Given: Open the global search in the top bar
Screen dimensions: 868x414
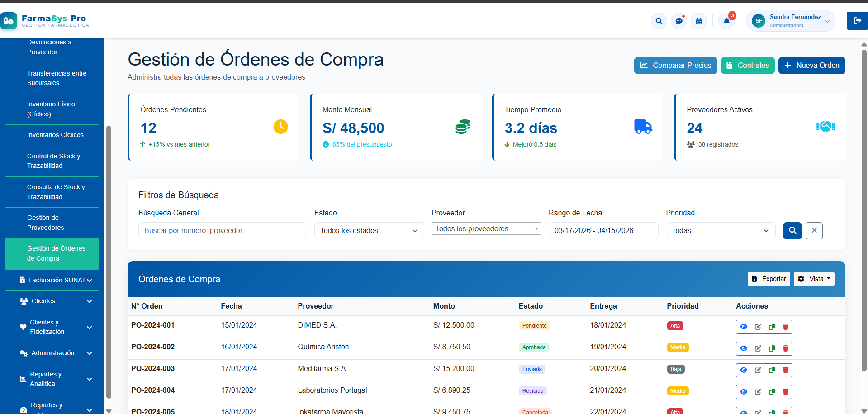Looking at the screenshot, I should [659, 21].
